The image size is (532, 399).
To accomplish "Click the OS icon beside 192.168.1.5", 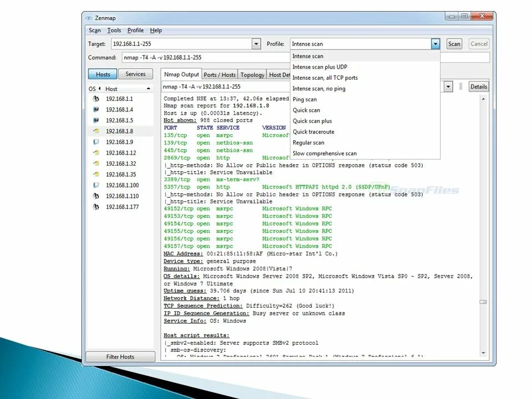I will click(x=96, y=120).
